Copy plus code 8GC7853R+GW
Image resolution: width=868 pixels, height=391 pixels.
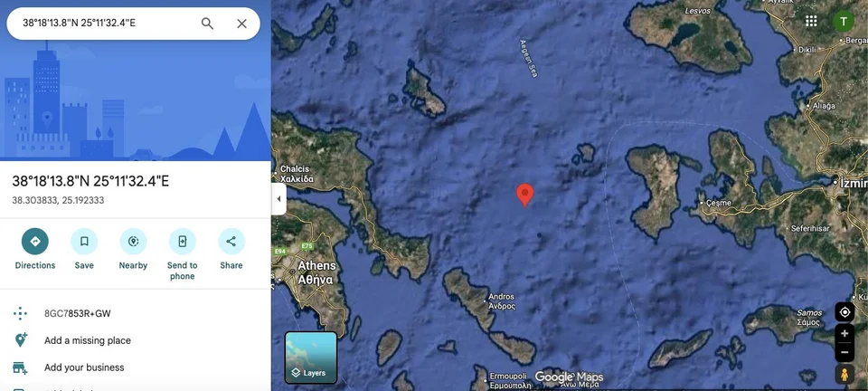(x=78, y=313)
